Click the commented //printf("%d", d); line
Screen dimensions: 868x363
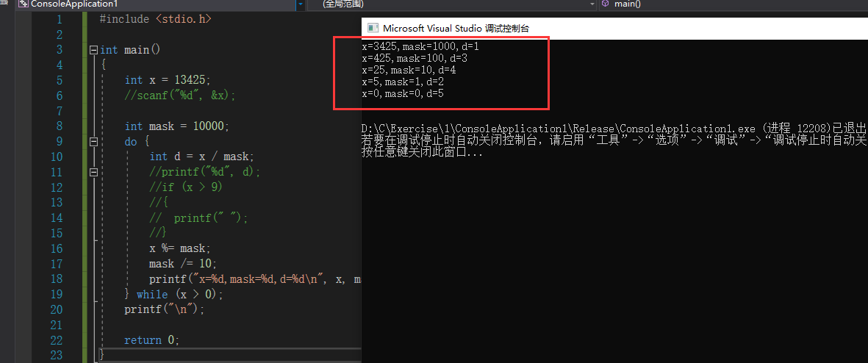205,172
